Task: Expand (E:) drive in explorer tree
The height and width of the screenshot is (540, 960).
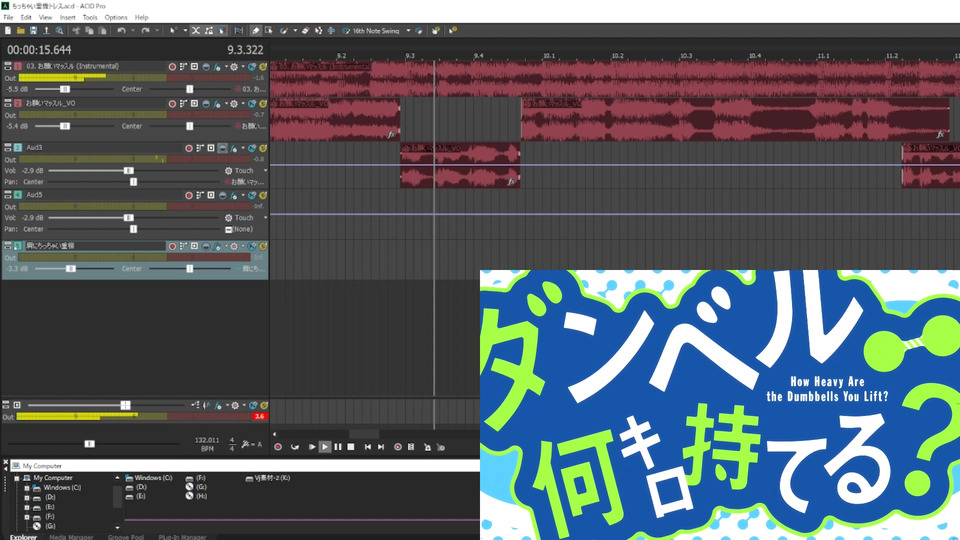Action: pyautogui.click(x=27, y=508)
